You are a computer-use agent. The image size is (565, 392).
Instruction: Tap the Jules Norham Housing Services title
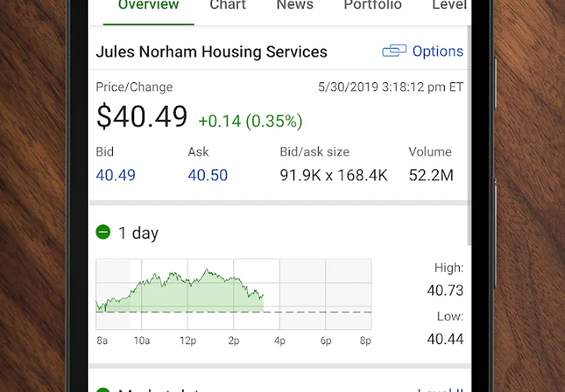212,52
